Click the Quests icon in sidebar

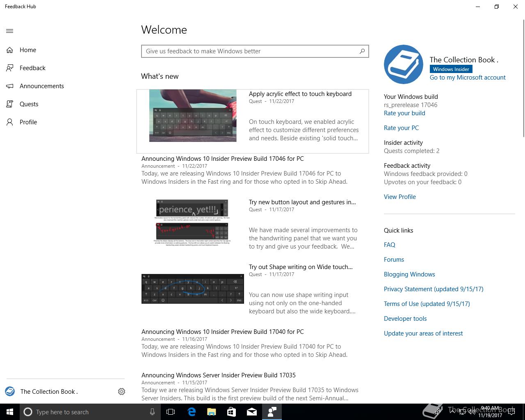click(10, 104)
